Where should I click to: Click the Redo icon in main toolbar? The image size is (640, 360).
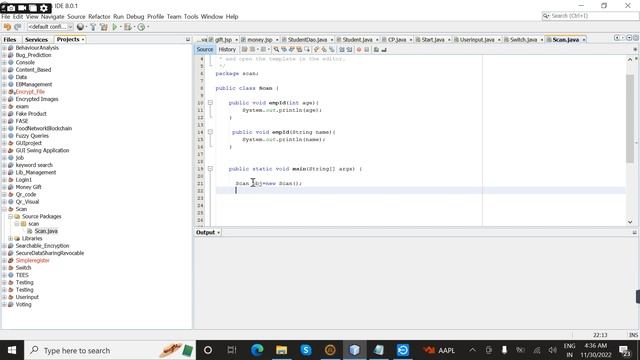[x=17, y=27]
